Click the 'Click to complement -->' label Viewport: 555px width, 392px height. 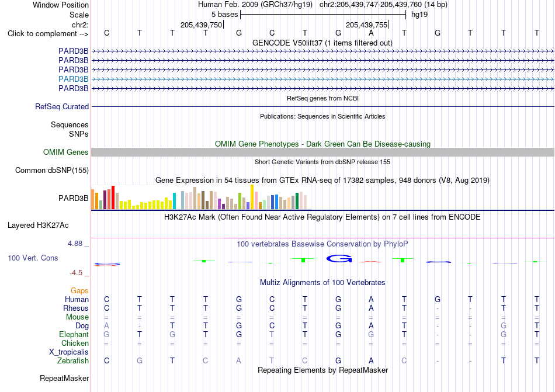pos(48,34)
